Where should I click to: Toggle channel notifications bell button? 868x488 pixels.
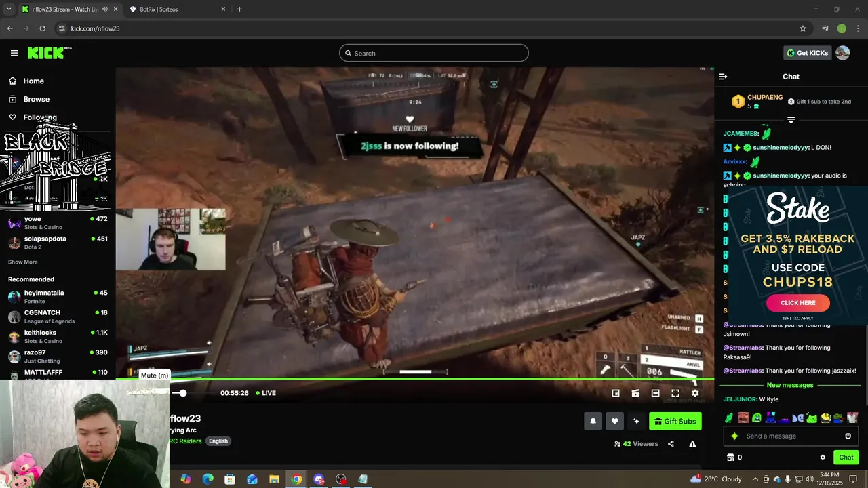[x=593, y=422]
